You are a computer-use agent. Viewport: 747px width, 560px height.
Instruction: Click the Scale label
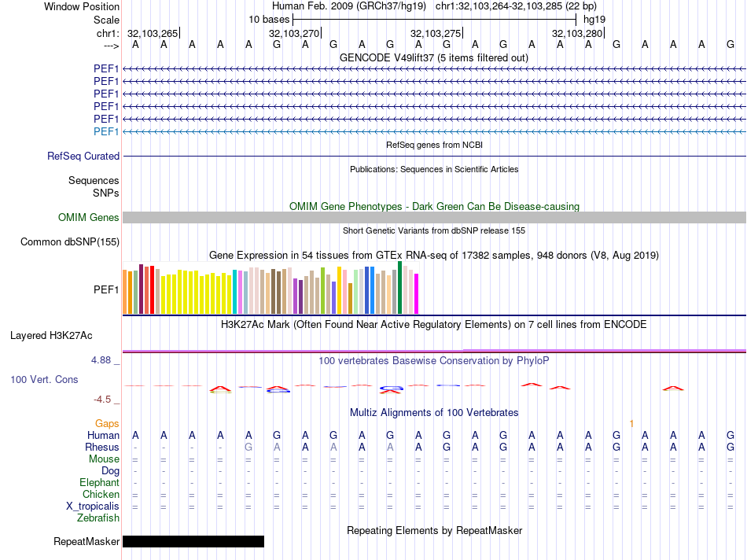[106, 20]
